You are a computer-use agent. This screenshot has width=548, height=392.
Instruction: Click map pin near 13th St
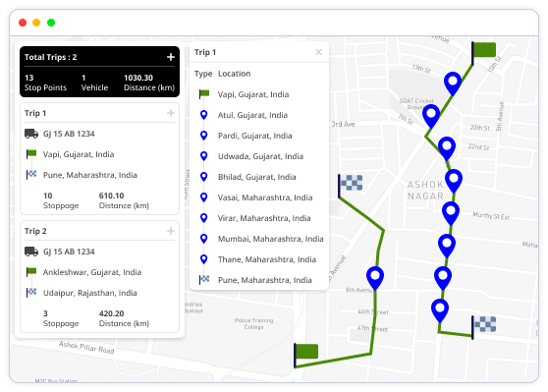[x=453, y=84]
